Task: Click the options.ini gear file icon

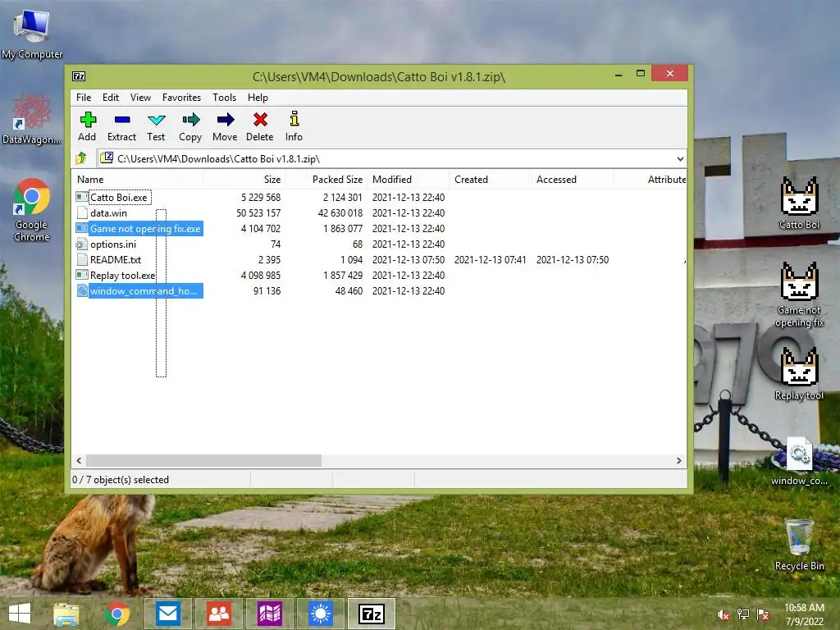Action: 82,244
